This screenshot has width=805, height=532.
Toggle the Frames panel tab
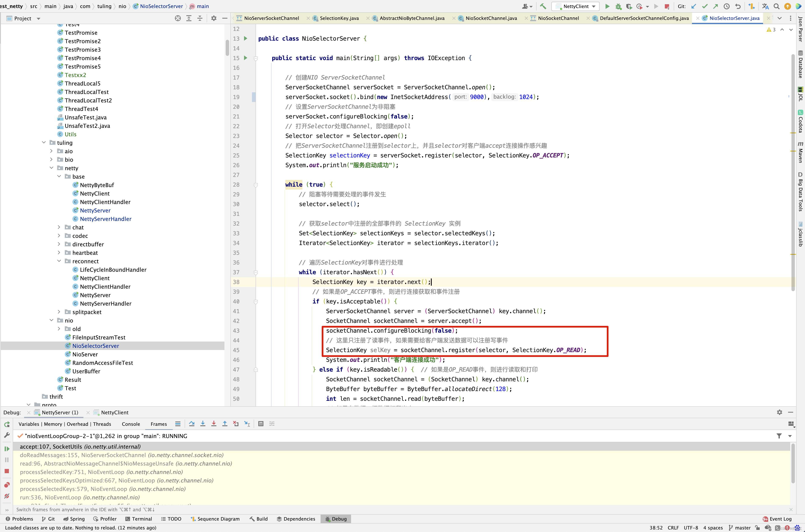[158, 423]
